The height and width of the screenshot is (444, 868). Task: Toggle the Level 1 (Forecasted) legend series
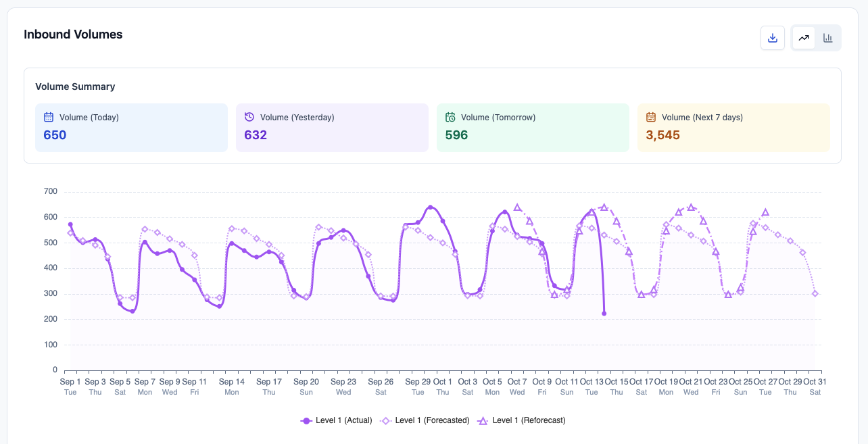pos(425,420)
